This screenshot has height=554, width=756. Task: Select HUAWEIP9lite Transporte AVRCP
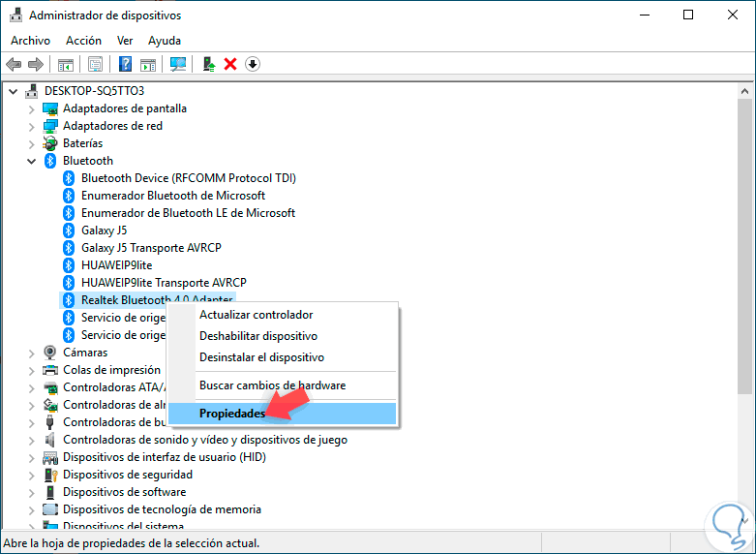[x=164, y=283]
